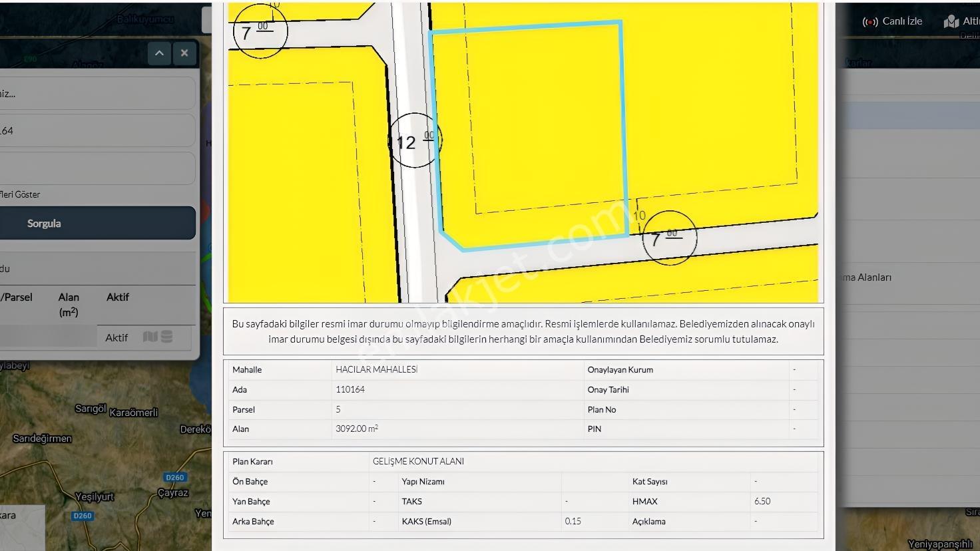
Task: Click the KAKS (Emsal) value 0.15
Action: tap(573, 521)
